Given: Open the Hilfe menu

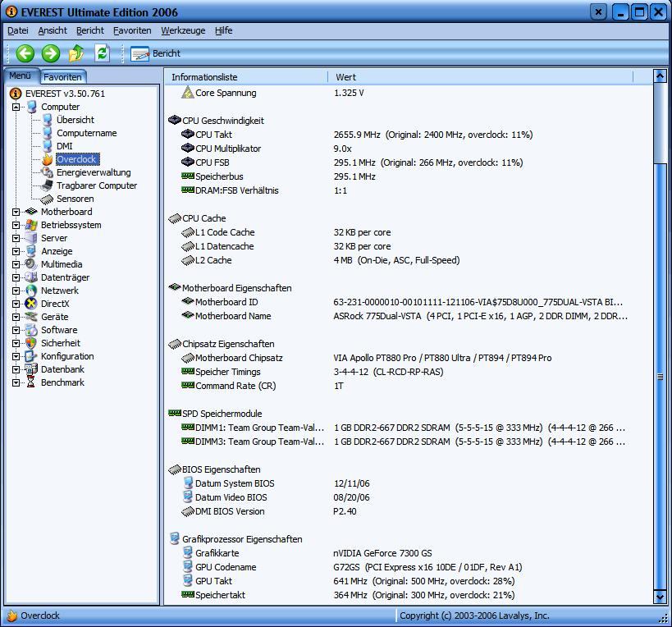Looking at the screenshot, I should pyautogui.click(x=224, y=30).
